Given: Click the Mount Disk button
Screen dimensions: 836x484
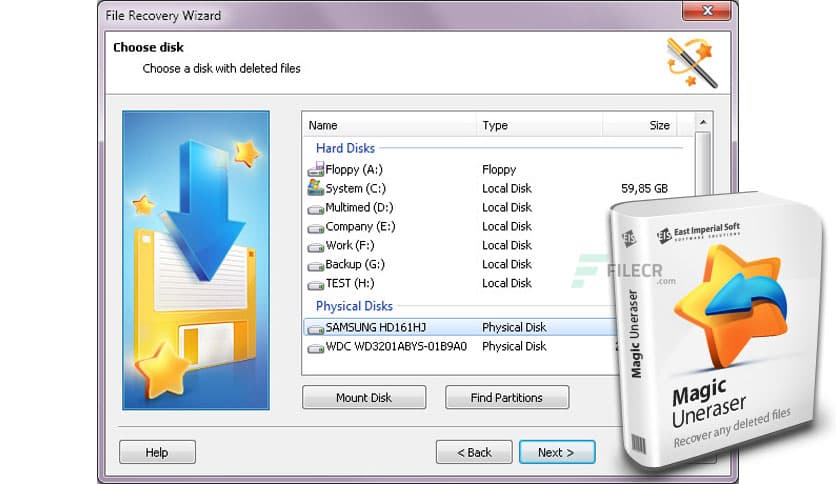Looking at the screenshot, I should tap(364, 398).
